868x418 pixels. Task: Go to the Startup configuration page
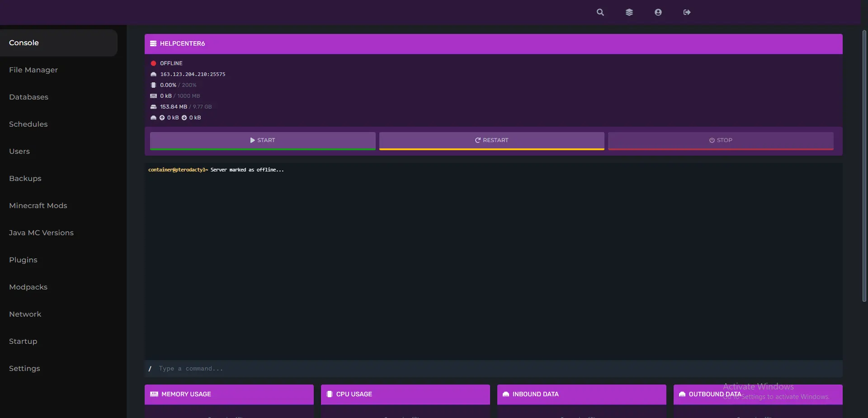23,341
